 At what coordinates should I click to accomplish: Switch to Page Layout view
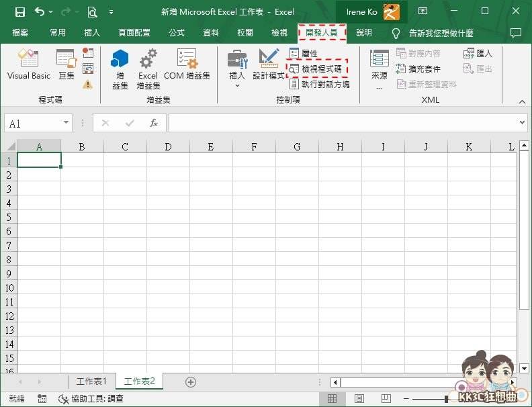pyautogui.click(x=359, y=398)
